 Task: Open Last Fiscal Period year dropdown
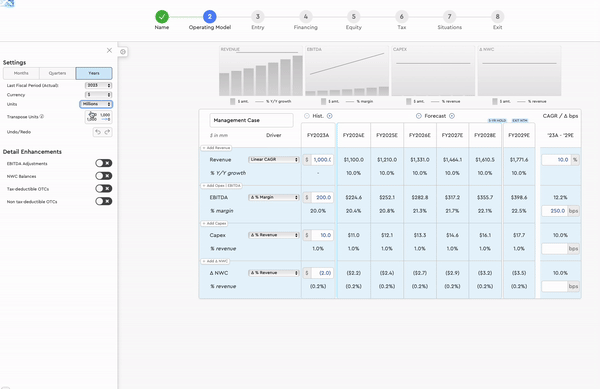click(98, 85)
